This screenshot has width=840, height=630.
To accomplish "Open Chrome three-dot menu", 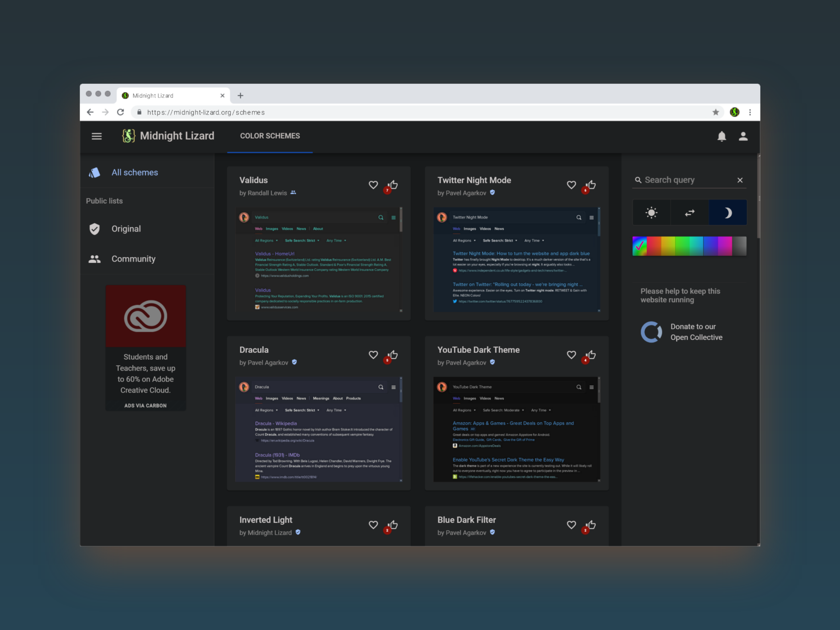I will (x=750, y=112).
